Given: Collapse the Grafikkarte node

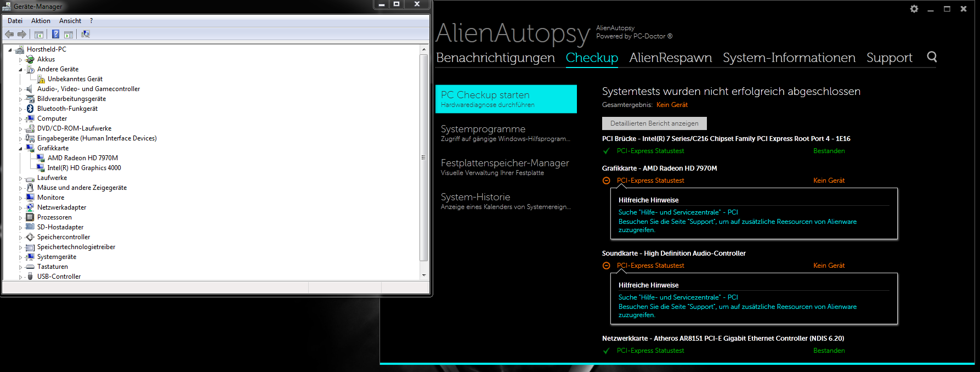Looking at the screenshot, I should click(21, 149).
